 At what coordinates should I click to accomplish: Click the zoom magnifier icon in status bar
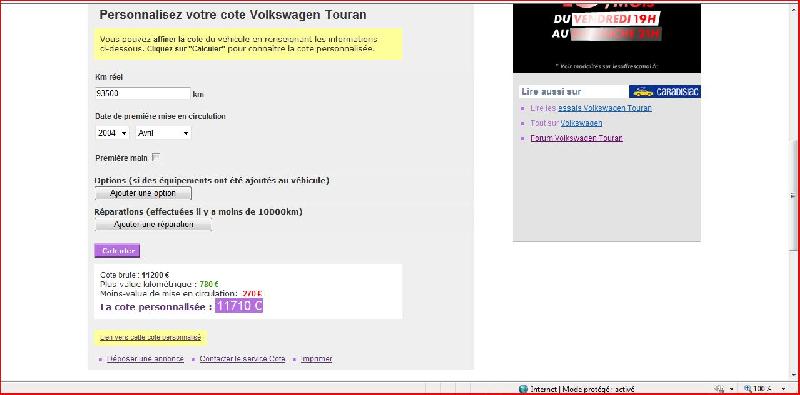[x=748, y=389]
